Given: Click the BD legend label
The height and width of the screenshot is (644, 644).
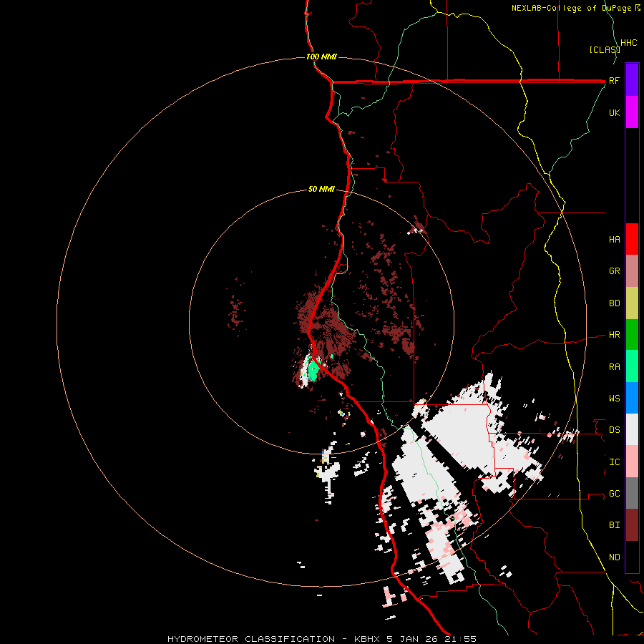Looking at the screenshot, I should [x=615, y=303].
